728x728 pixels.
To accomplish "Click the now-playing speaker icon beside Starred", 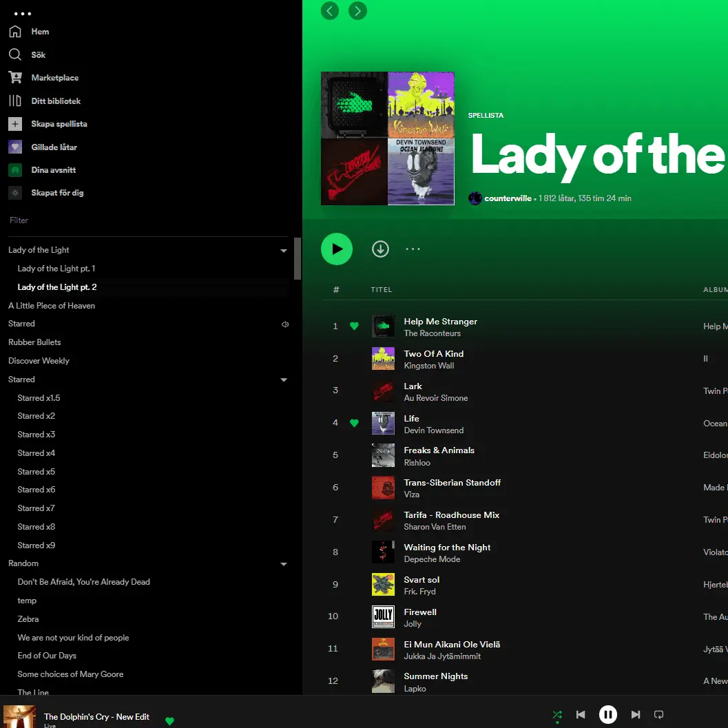I will 285,324.
